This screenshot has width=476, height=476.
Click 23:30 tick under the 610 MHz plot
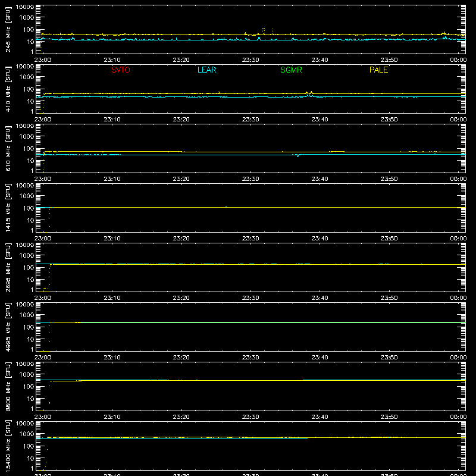point(250,179)
